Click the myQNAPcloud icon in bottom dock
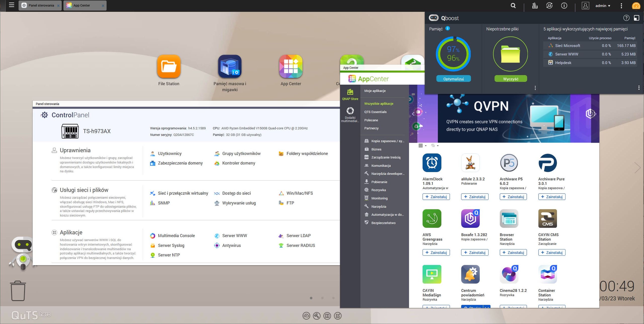The height and width of the screenshot is (324, 644). tap(306, 316)
